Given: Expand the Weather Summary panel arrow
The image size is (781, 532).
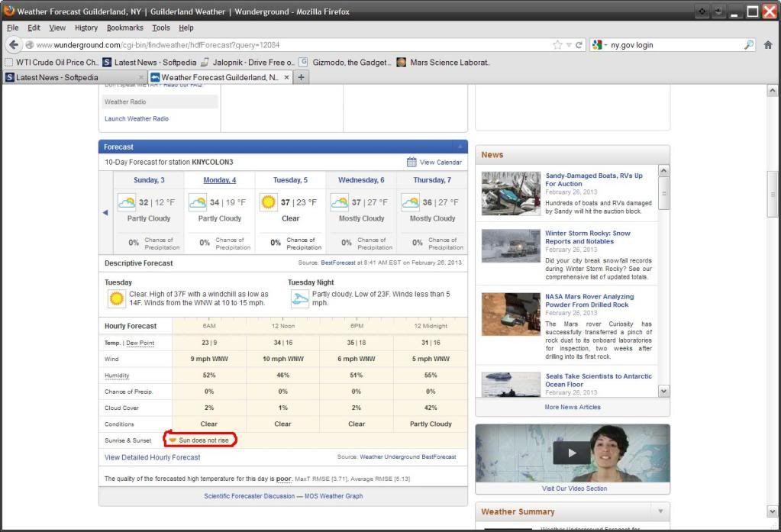Looking at the screenshot, I should (x=660, y=511).
